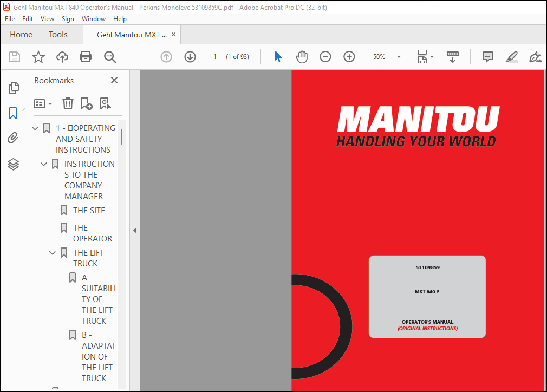
Task: Delete selected bookmark with trash icon
Action: coord(68,103)
